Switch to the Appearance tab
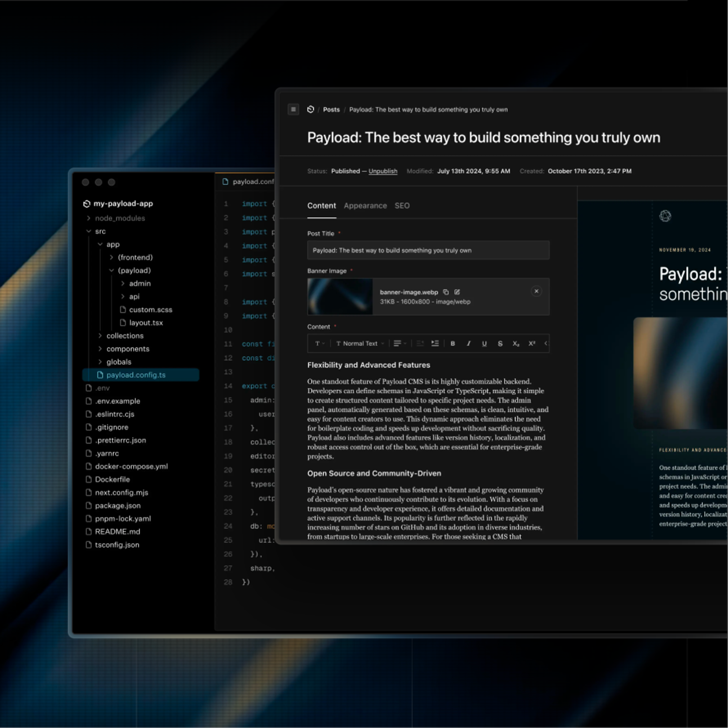Image resolution: width=728 pixels, height=728 pixels. point(365,206)
